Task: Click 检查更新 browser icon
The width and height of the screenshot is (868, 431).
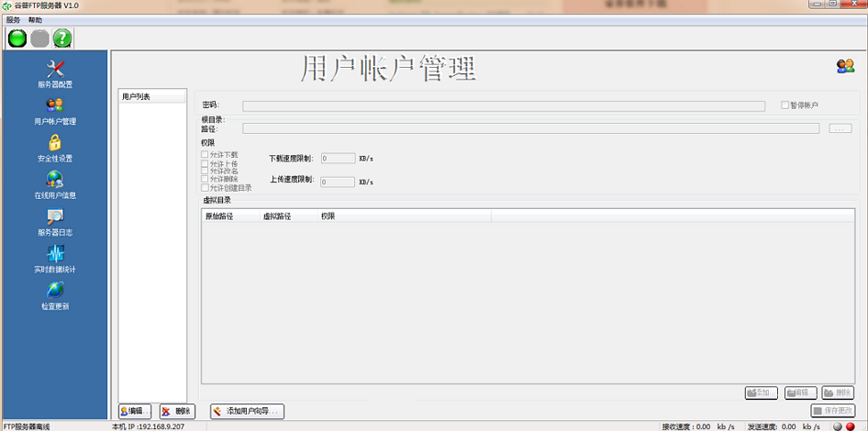Action: (55, 290)
